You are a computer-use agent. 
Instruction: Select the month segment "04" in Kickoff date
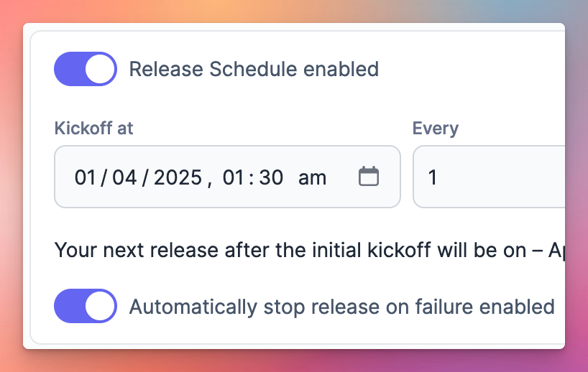pos(124,177)
